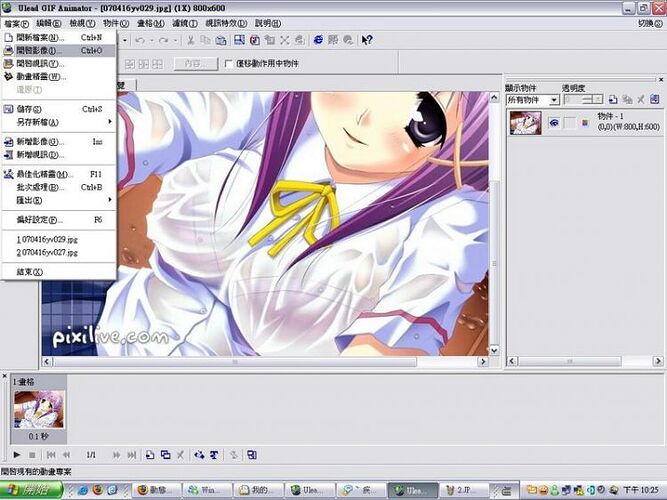This screenshot has width=667, height=500.
Task: Open recent file 1 070416yv029.jpg
Action: [x=59, y=240]
